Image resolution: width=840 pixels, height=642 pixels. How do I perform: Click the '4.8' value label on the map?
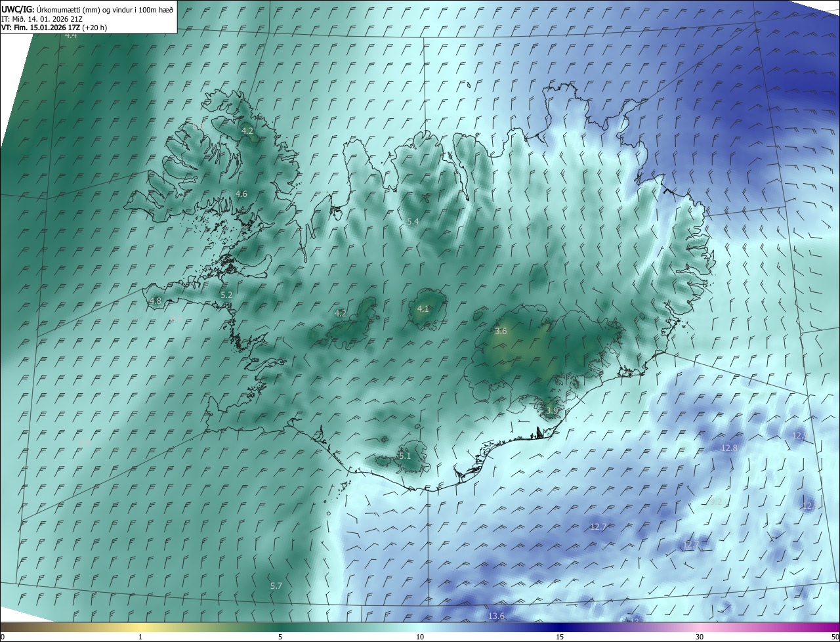[156, 301]
